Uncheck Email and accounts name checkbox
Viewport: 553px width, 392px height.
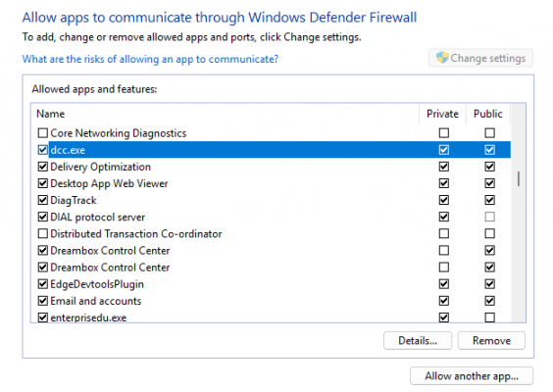(43, 301)
